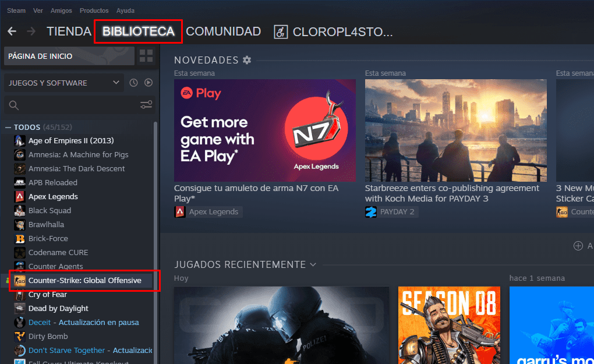Click the Página de Inicio button

pyautogui.click(x=69, y=56)
